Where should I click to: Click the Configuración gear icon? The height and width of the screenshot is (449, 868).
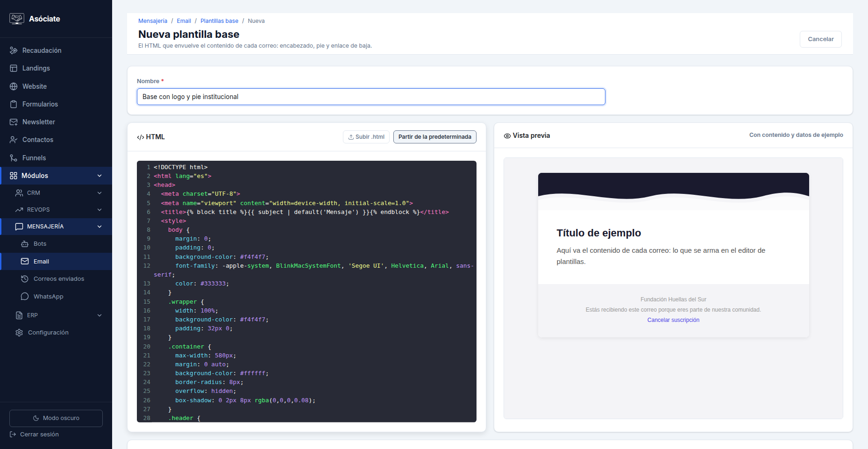(19, 333)
